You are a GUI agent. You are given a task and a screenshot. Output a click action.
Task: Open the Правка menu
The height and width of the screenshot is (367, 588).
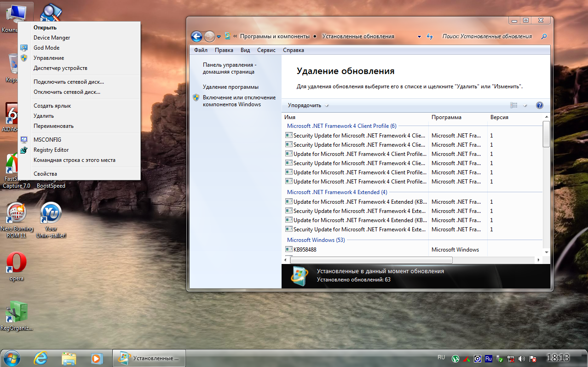[224, 50]
